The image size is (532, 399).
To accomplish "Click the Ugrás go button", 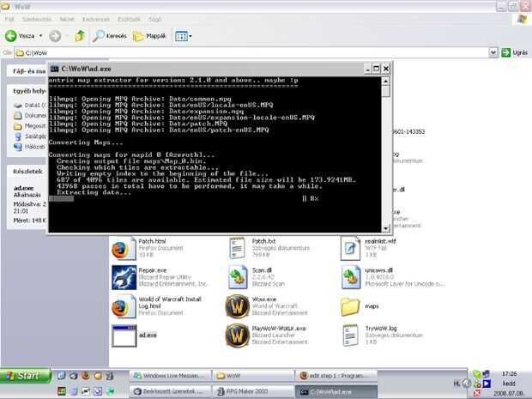I will pyautogui.click(x=514, y=52).
